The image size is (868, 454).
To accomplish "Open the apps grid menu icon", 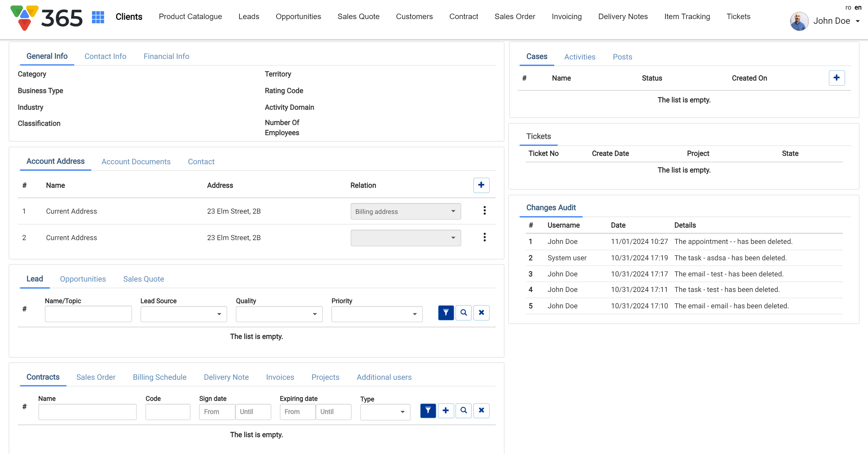I will [x=98, y=17].
